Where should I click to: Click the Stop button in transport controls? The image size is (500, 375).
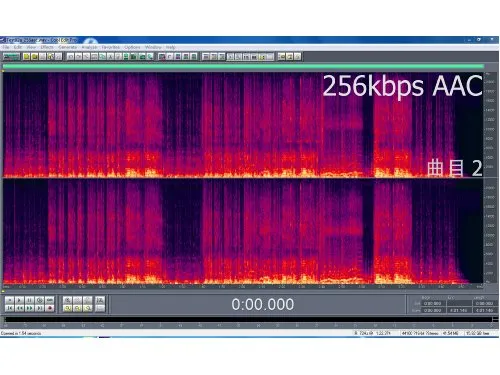coord(9,300)
